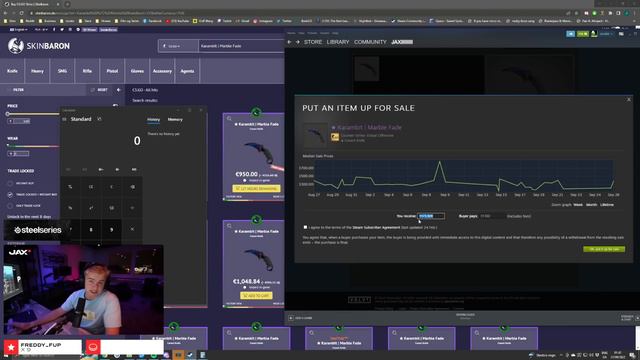Open the Agents category tab
The height and width of the screenshot is (360, 640).
pyautogui.click(x=187, y=71)
